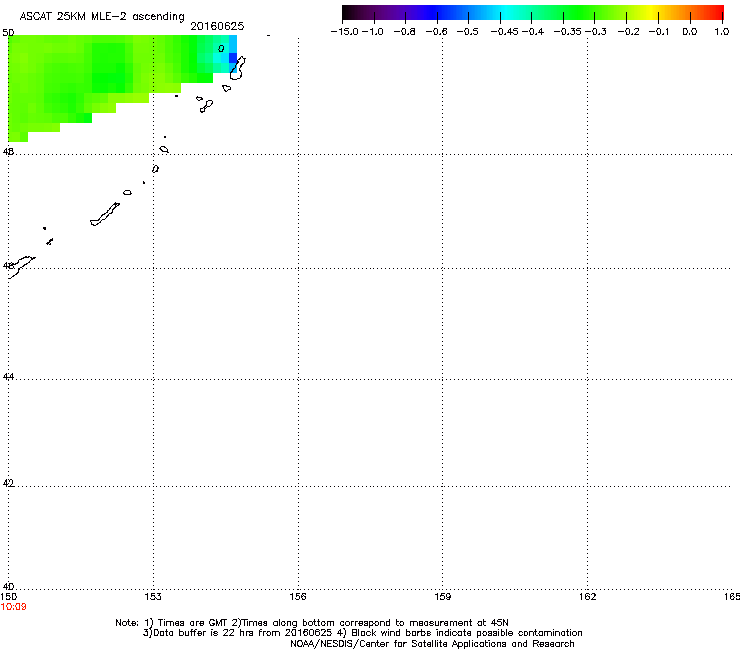
Task: Click the colorbar label -15.0
Action: pos(345,32)
